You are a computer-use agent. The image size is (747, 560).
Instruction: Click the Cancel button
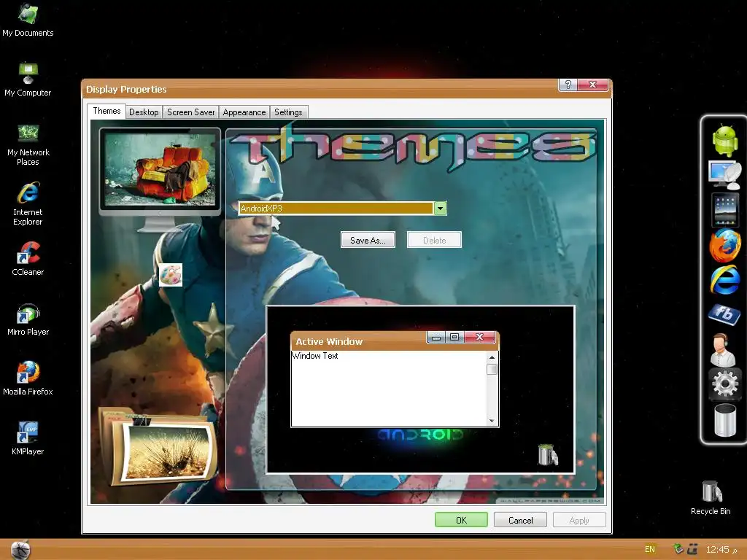pos(520,520)
